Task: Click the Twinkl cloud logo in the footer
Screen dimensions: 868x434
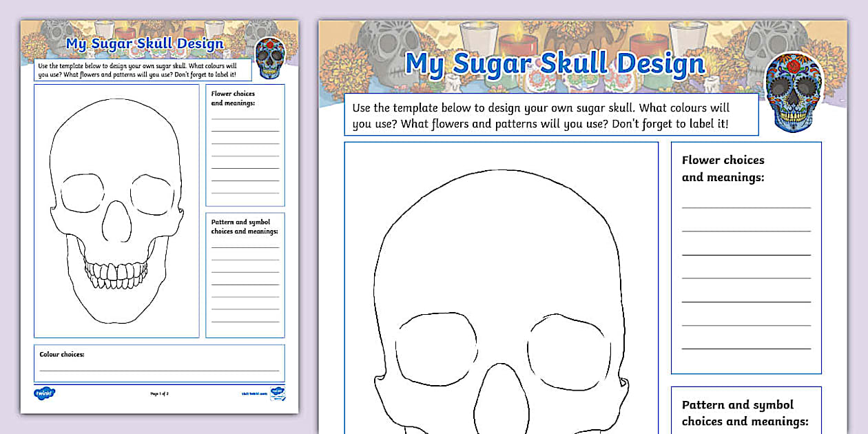Action: click(x=43, y=392)
